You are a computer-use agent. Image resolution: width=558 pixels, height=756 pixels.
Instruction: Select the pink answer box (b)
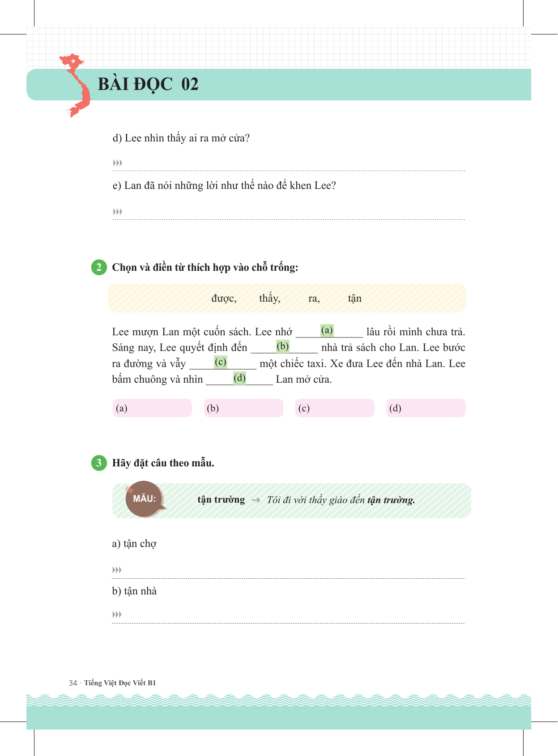(x=243, y=408)
